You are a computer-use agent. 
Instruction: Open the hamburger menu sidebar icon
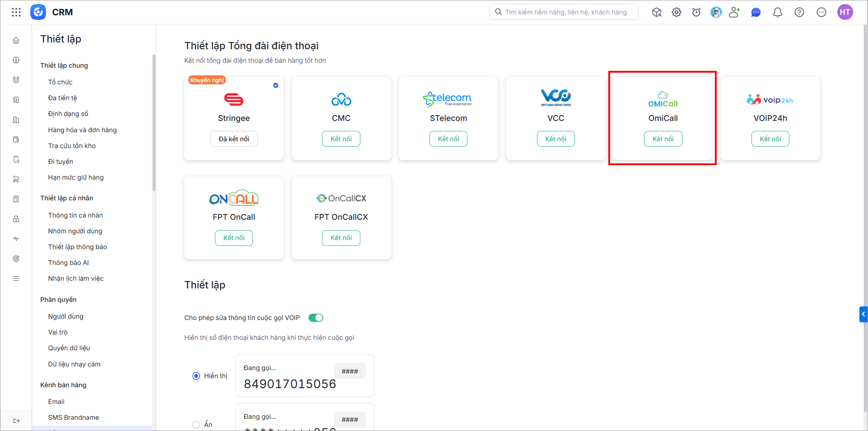point(16,278)
